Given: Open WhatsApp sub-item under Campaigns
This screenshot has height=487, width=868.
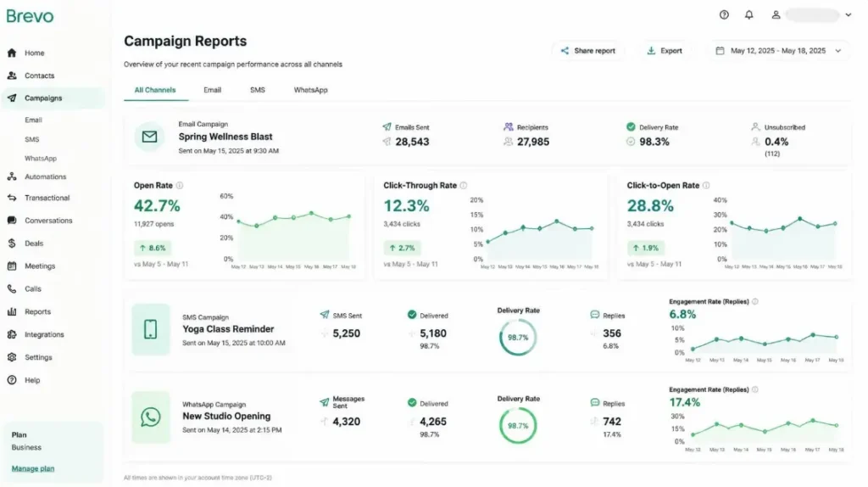Looking at the screenshot, I should pos(41,159).
